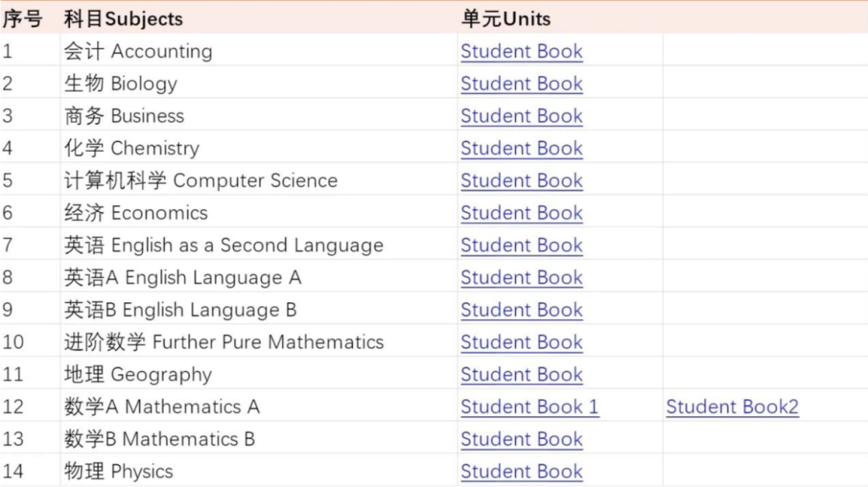Screen dimensions: 868x487
Task: Open Mathematics A Student Book 1 link
Action: pyautogui.click(x=530, y=407)
